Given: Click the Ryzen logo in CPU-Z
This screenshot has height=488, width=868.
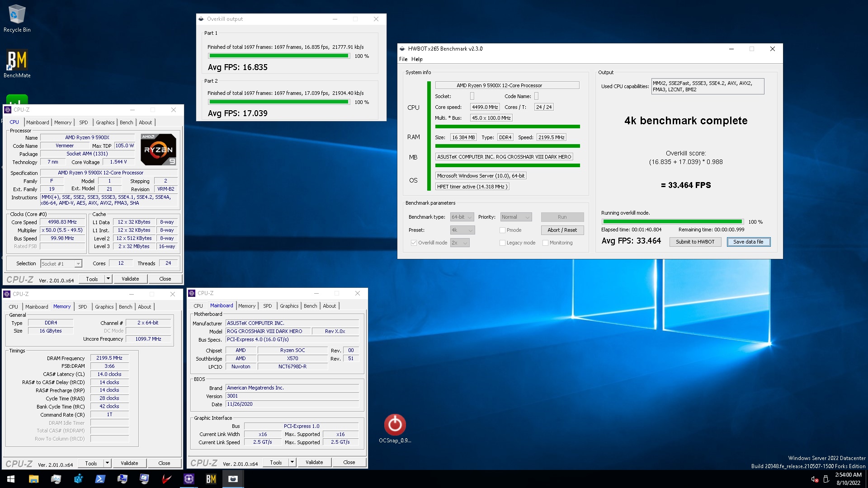Looking at the screenshot, I should [x=158, y=149].
